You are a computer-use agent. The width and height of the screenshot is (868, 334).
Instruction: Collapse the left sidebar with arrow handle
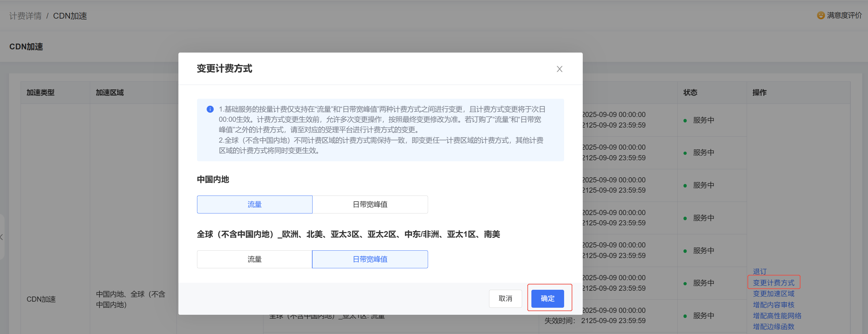pyautogui.click(x=2, y=237)
